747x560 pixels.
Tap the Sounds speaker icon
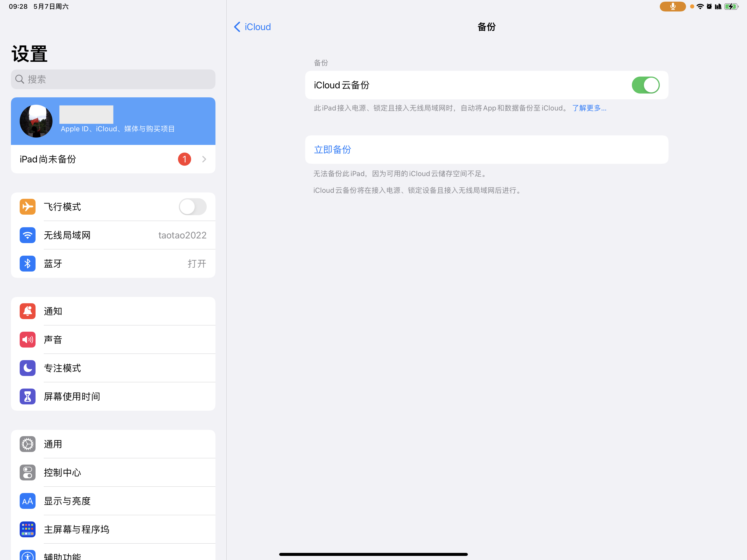27,339
